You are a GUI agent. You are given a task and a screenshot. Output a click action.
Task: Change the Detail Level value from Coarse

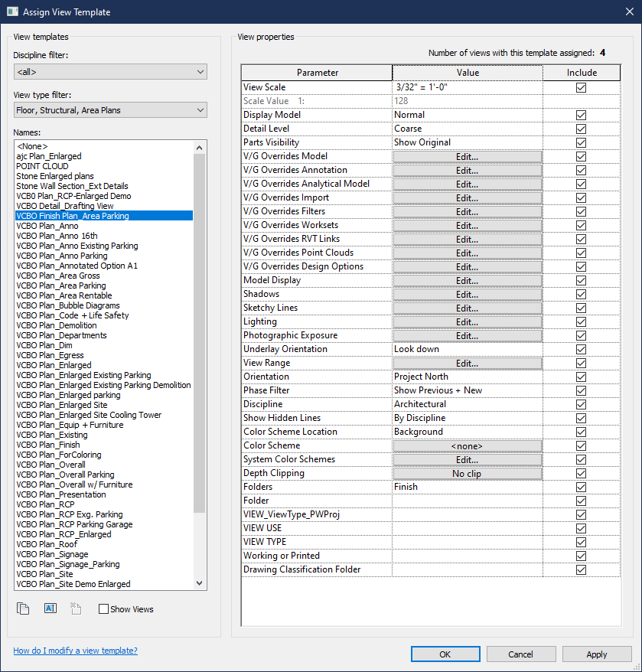pos(467,128)
